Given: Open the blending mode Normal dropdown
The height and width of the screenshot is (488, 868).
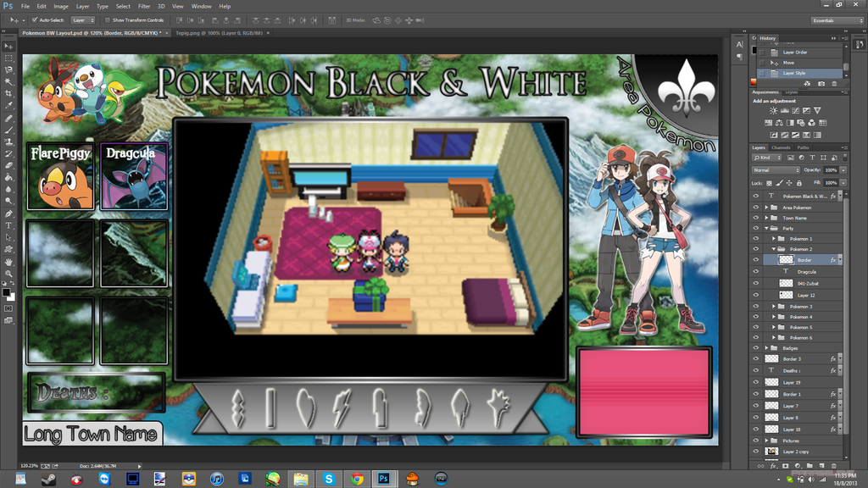Looking at the screenshot, I should pos(776,169).
